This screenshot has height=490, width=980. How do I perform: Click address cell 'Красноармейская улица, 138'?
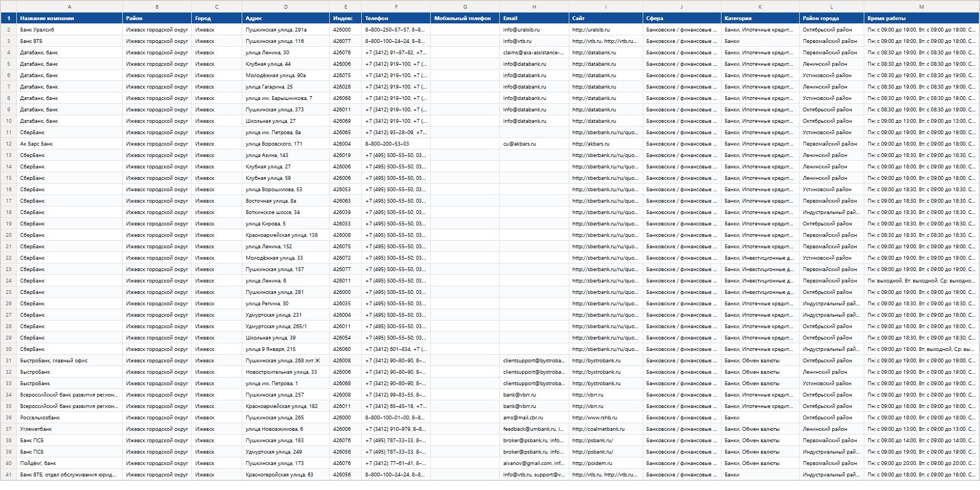point(286,235)
